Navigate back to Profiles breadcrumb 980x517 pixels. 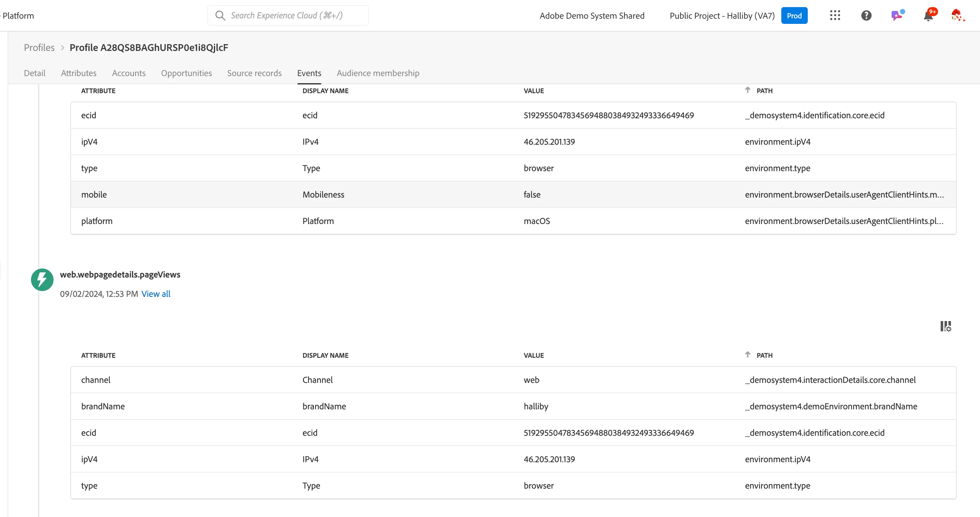click(x=39, y=47)
